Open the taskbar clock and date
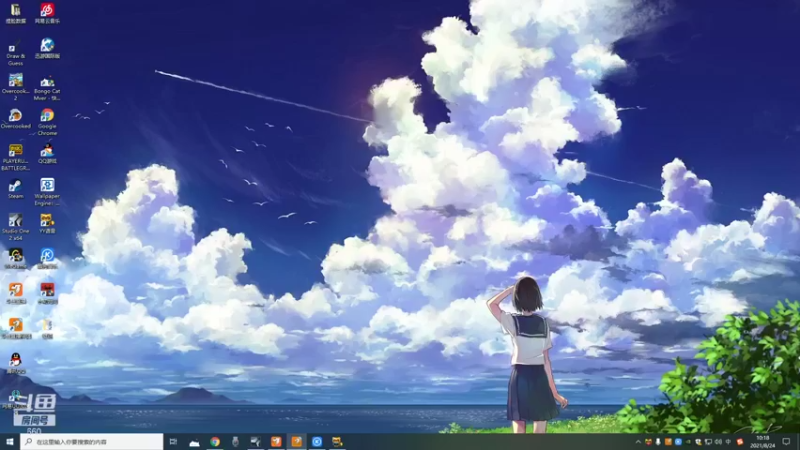 coord(763,442)
